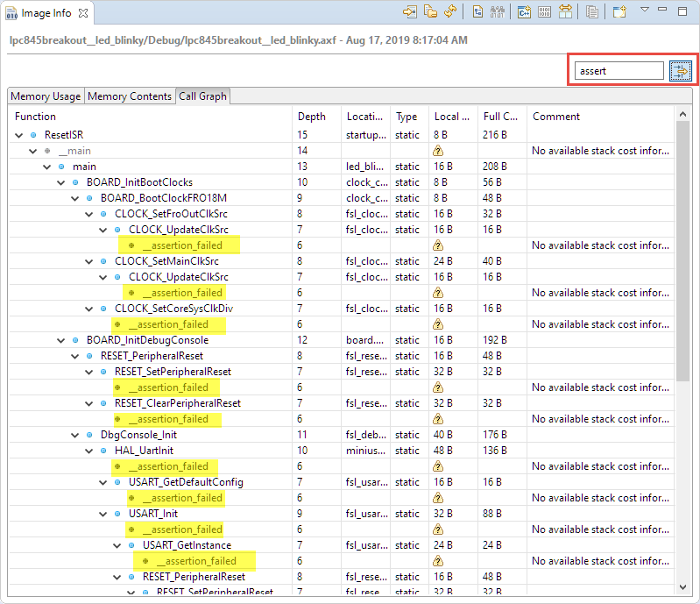Click the C++ toolbar icon
The width and height of the screenshot is (700, 604).
click(x=524, y=11)
